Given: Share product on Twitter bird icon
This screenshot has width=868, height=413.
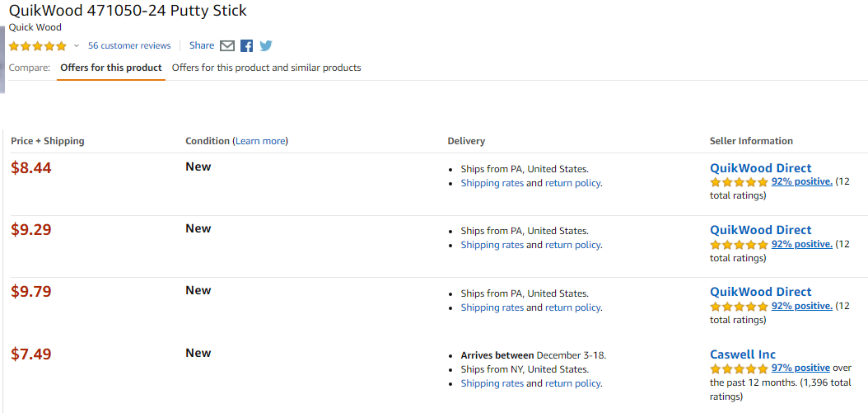Looking at the screenshot, I should [266, 46].
